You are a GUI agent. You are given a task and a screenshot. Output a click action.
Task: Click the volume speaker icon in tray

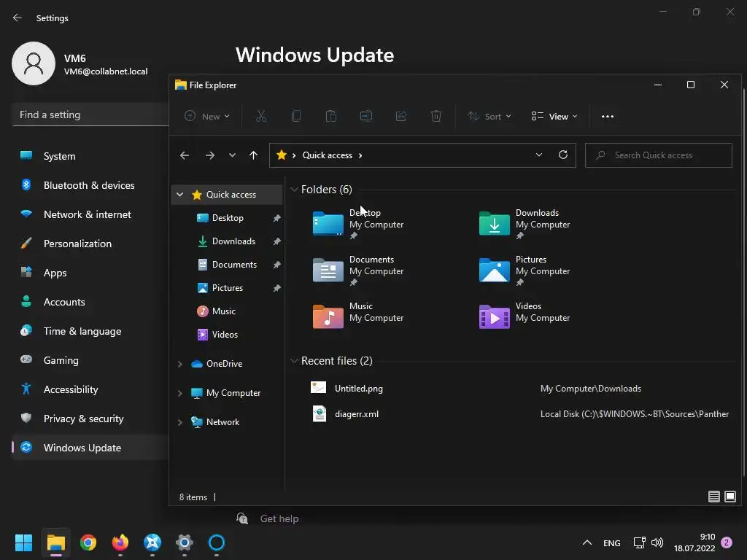(x=657, y=542)
